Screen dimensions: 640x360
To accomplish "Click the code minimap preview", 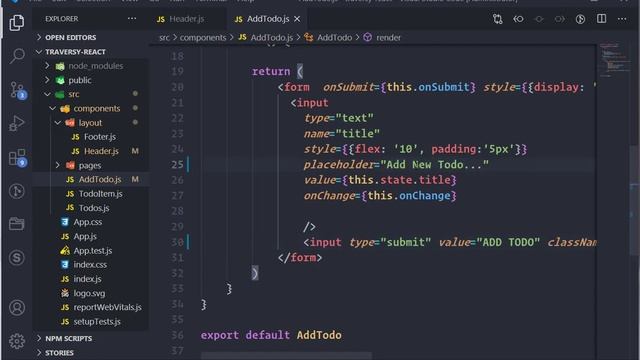I will pyautogui.click(x=614, y=61).
